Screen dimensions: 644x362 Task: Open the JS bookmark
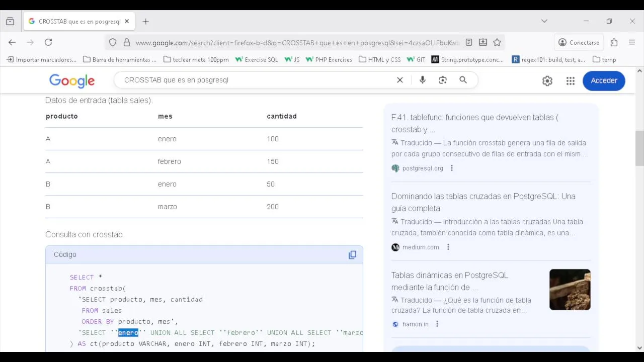click(292, 59)
